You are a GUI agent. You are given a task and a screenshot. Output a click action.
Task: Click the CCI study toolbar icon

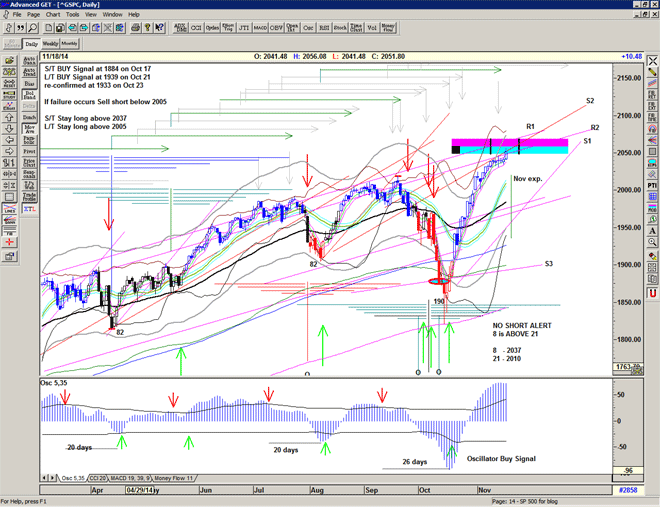(x=195, y=28)
